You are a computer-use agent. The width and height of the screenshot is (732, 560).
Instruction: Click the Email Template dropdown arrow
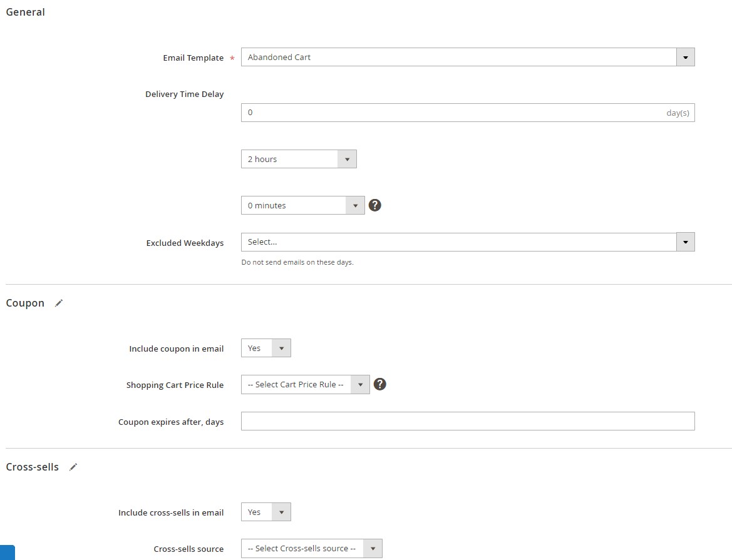pyautogui.click(x=685, y=57)
